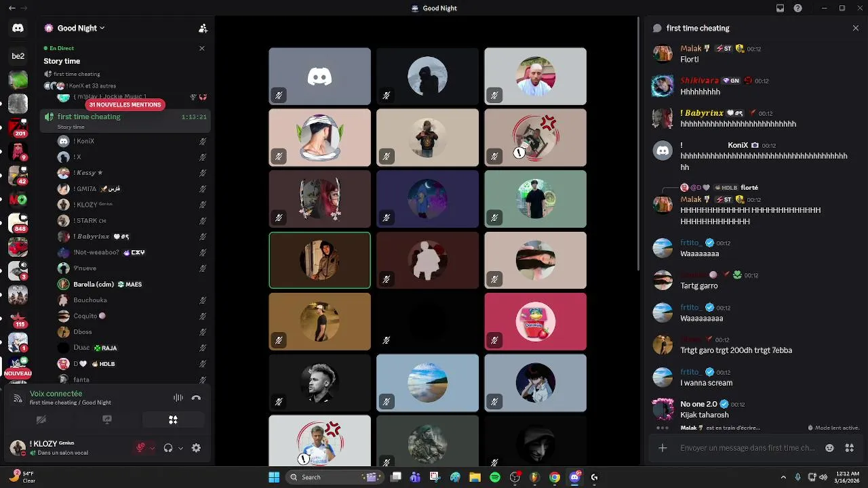Jump to 31 nouvelles mentions
868x488 pixels.
(x=125, y=105)
